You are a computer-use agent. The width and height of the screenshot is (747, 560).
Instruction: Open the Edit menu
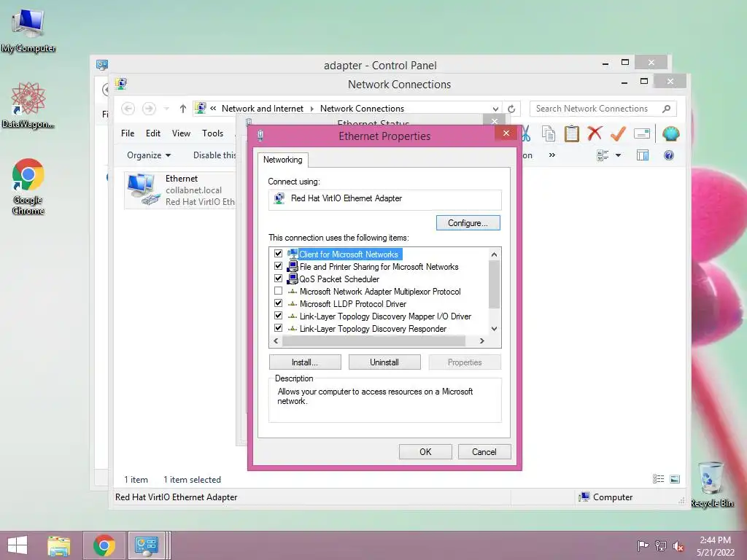coord(153,133)
